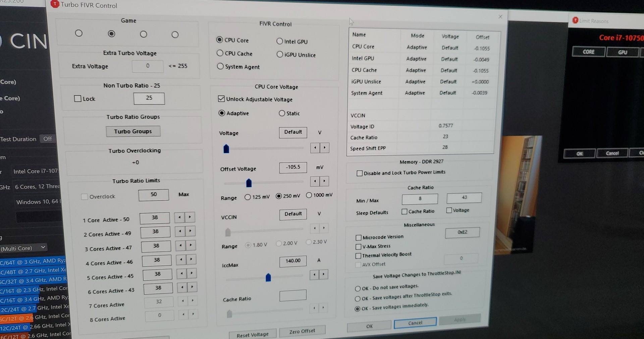Click increase arrow for 6 Cores Active ratio
The height and width of the screenshot is (339, 644).
pos(192,287)
